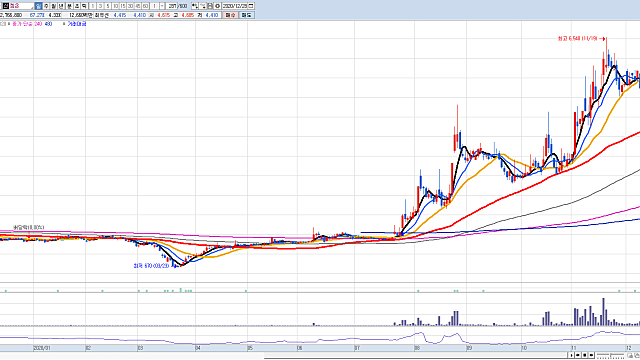
Task: Click the 08 month label on time axis
Action: pyautogui.click(x=417, y=348)
